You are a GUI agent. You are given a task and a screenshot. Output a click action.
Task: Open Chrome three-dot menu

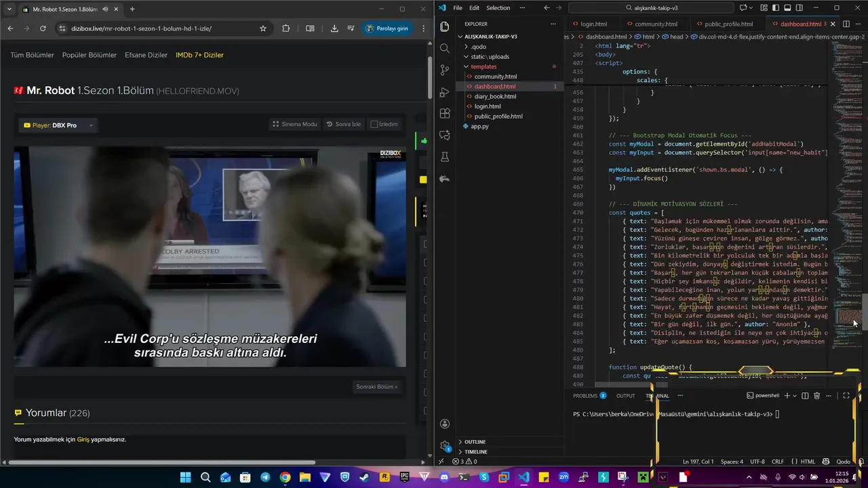[x=423, y=28]
